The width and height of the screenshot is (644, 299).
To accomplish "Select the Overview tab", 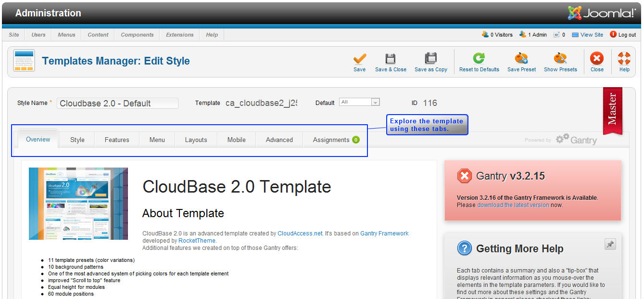I will (x=38, y=139).
